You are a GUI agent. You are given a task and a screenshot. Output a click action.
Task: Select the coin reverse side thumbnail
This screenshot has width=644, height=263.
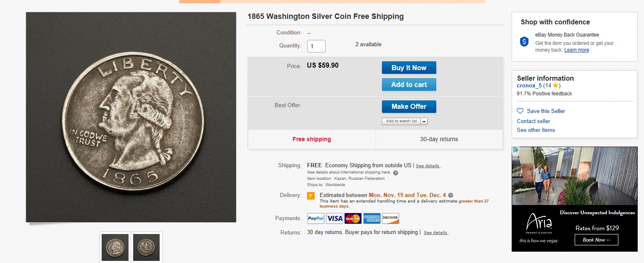(146, 247)
